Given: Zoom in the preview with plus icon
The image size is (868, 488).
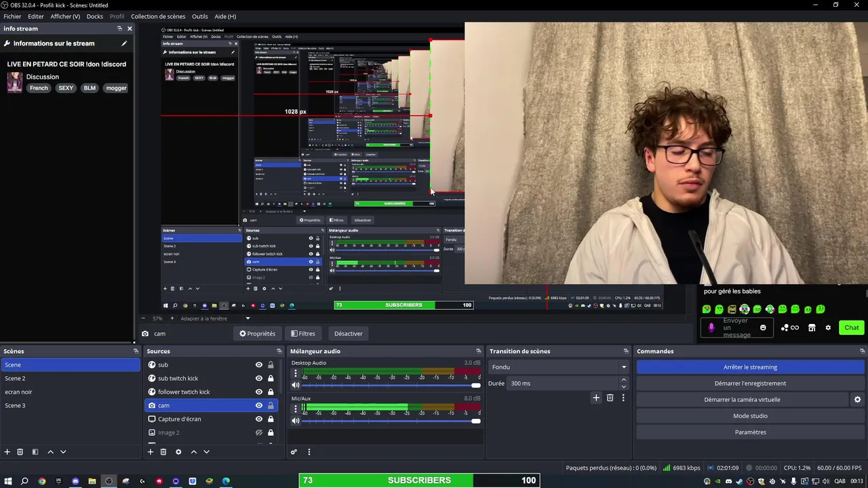Looking at the screenshot, I should [x=172, y=319].
